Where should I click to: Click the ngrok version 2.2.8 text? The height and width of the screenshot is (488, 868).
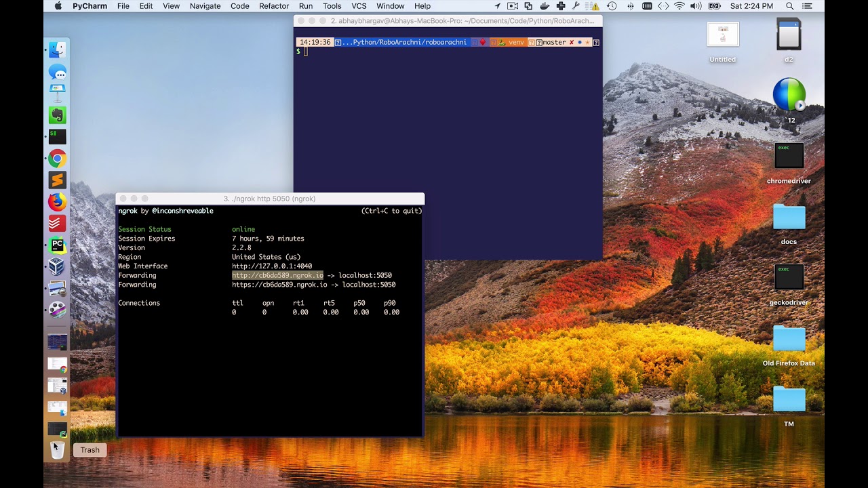[241, 247]
